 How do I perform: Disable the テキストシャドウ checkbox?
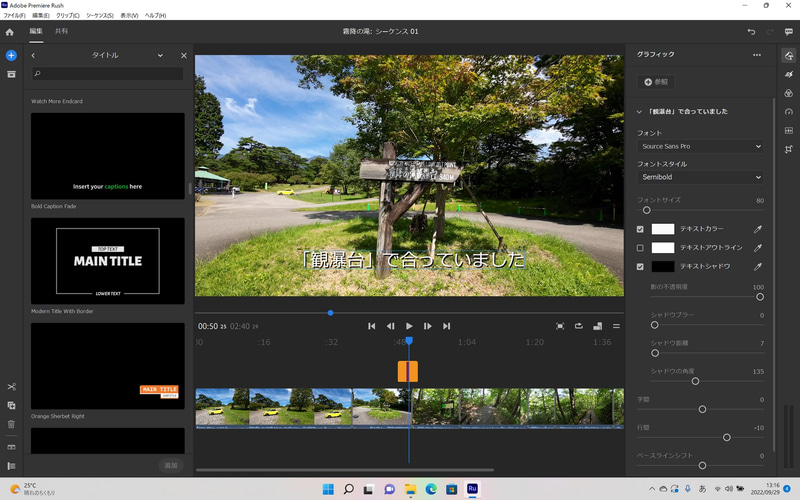[640, 267]
